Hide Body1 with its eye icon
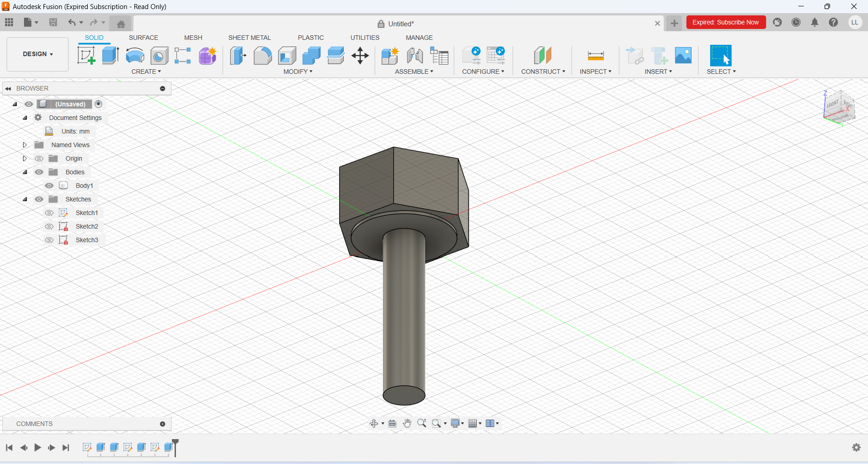Screen dimensions: 868x464 pyautogui.click(x=49, y=186)
